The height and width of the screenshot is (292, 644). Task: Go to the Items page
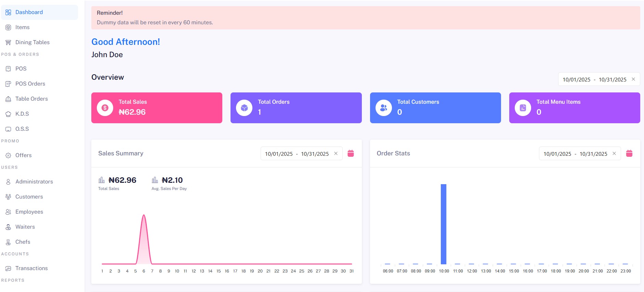coord(22,27)
